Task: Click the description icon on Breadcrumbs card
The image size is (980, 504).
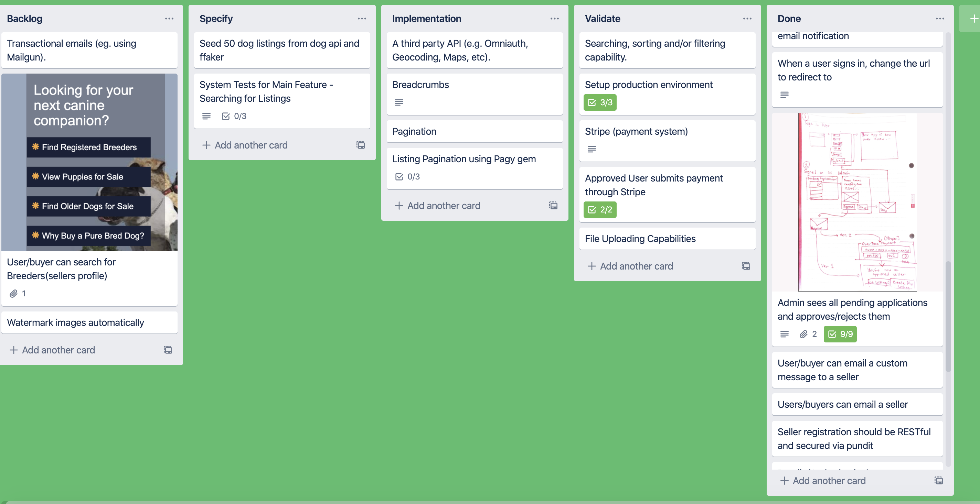Action: point(399,101)
